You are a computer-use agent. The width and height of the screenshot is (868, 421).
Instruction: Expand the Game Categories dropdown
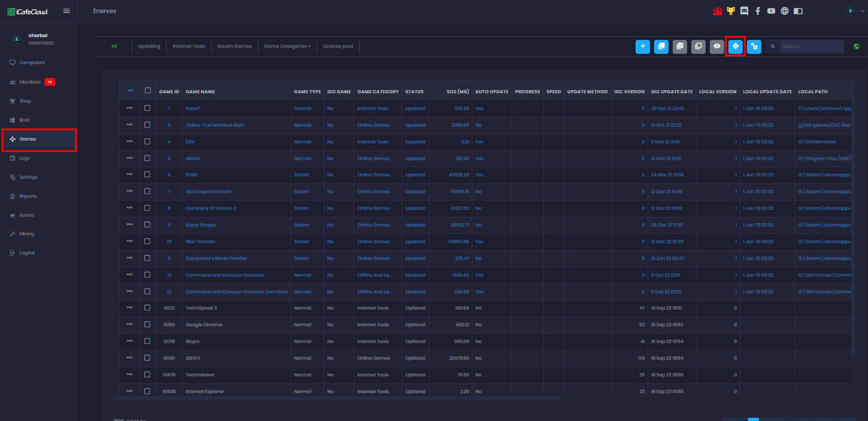[287, 46]
